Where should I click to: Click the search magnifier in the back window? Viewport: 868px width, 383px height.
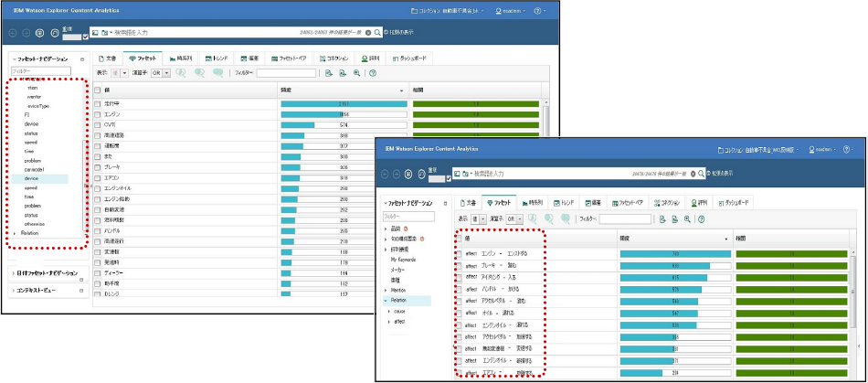click(x=377, y=33)
